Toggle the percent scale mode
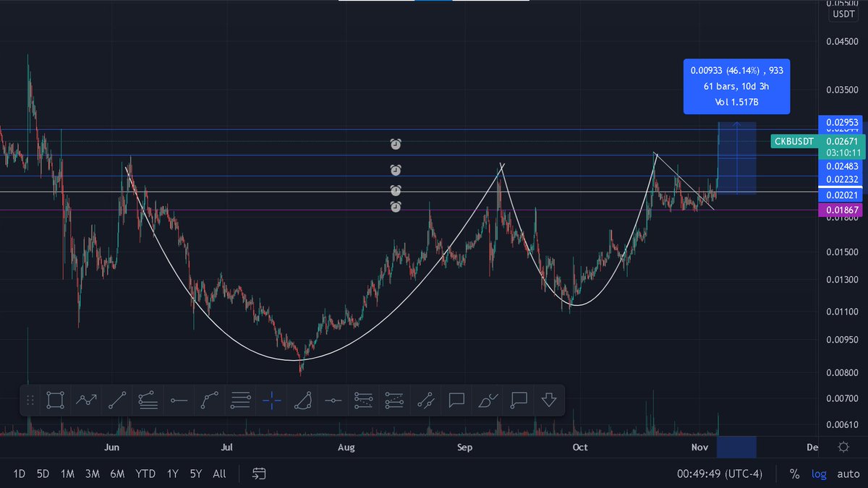 (x=795, y=474)
